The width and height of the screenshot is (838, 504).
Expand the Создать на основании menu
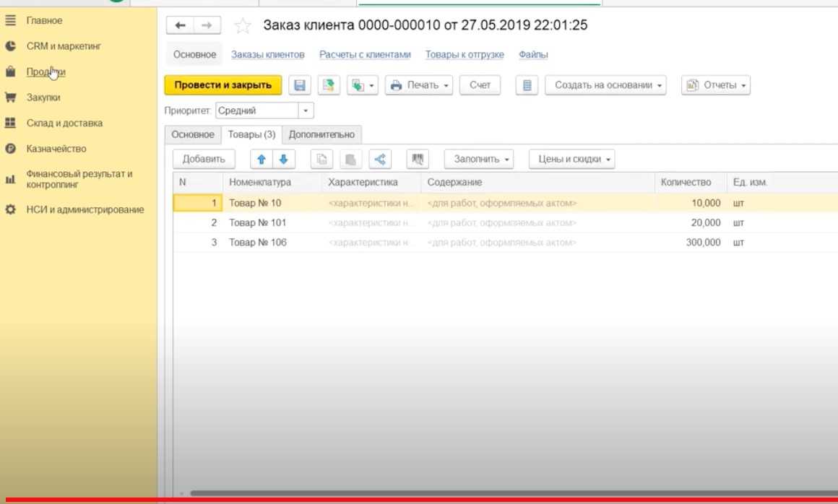click(x=605, y=85)
